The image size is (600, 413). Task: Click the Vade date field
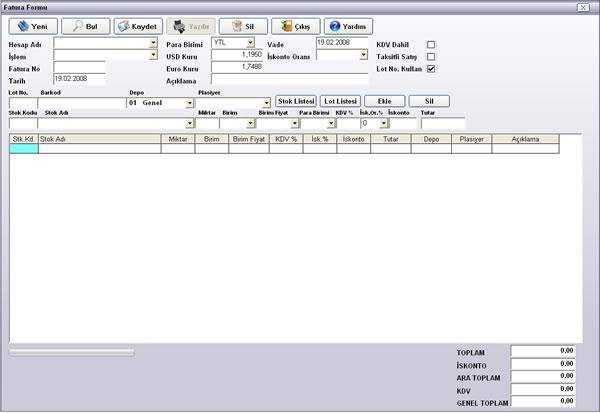342,42
